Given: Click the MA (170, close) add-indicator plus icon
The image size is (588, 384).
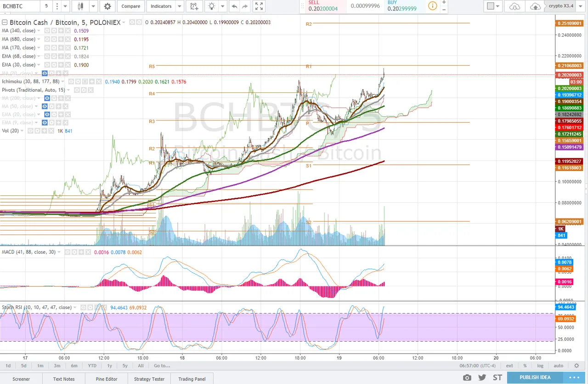Looking at the screenshot, I should [61, 48].
